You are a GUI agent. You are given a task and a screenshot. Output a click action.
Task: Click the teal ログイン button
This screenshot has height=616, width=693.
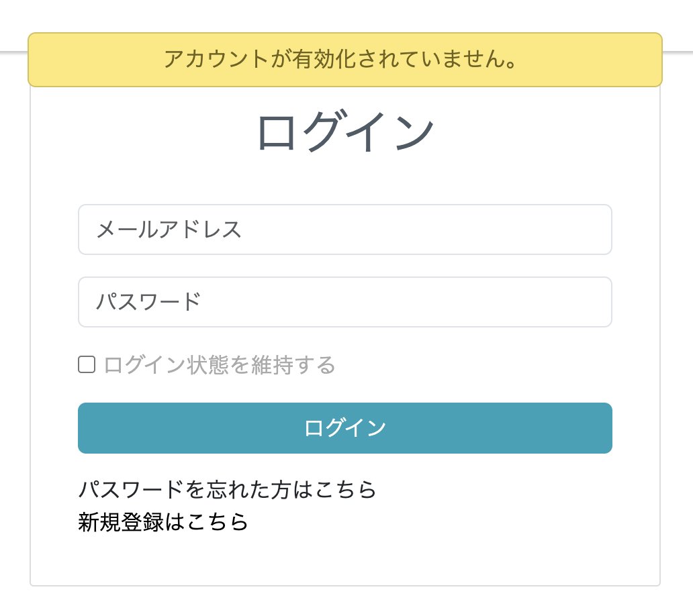(x=345, y=427)
